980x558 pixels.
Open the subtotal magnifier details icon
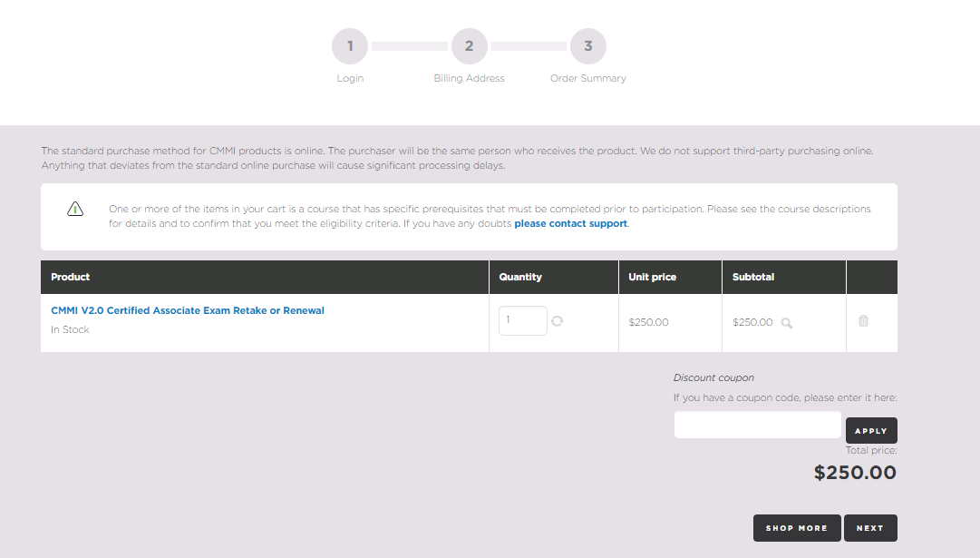tap(787, 323)
